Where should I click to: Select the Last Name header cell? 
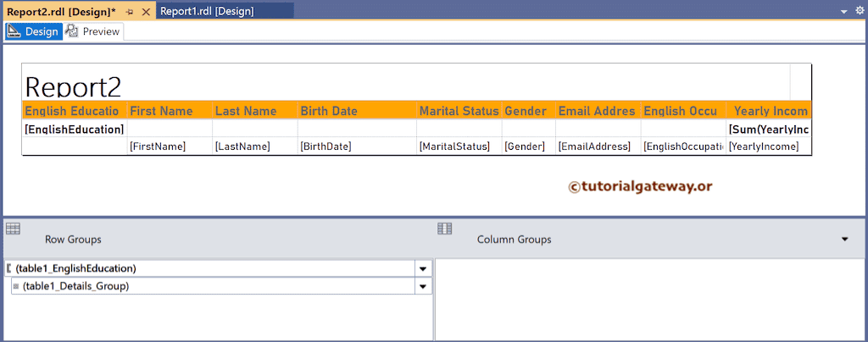(x=254, y=111)
